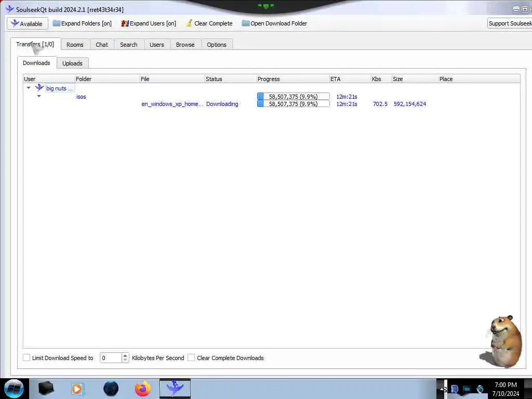Click the taskbar clock 7:00 PM

[506, 385]
